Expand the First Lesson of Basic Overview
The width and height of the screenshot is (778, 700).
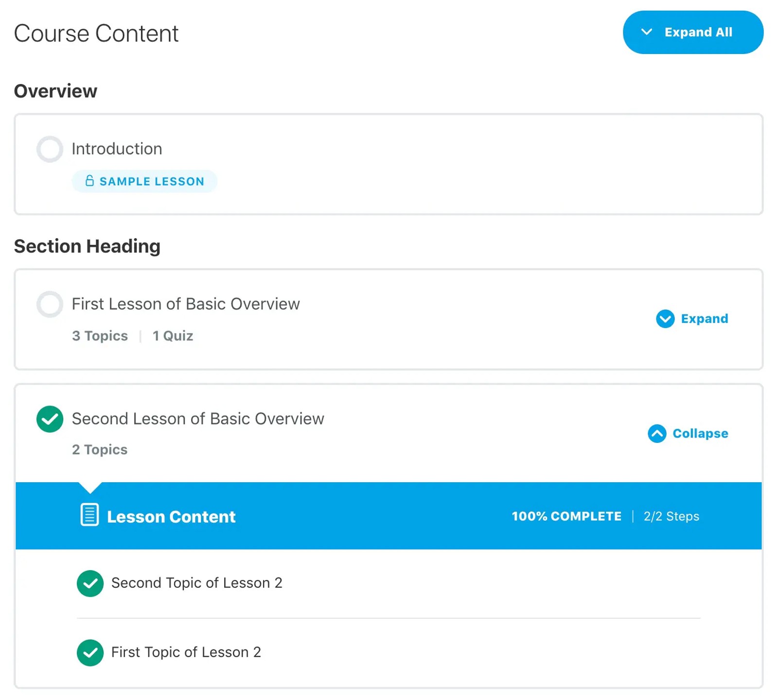point(692,319)
